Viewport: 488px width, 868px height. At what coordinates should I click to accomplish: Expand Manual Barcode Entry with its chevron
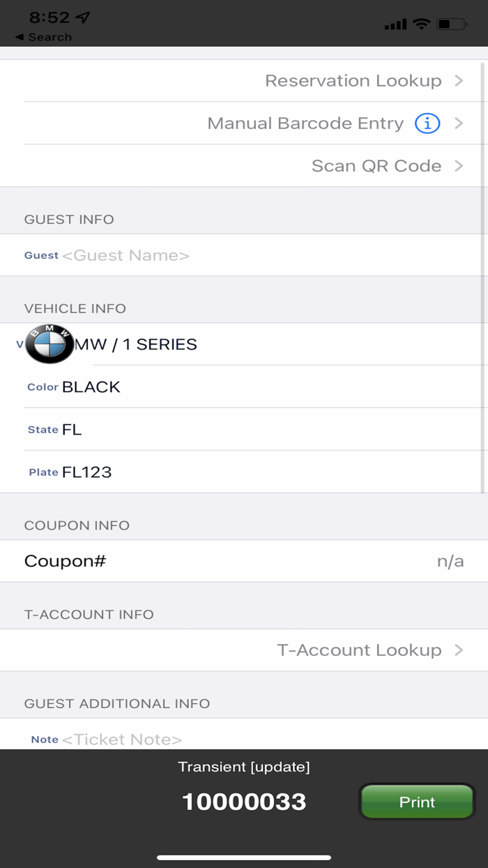459,123
